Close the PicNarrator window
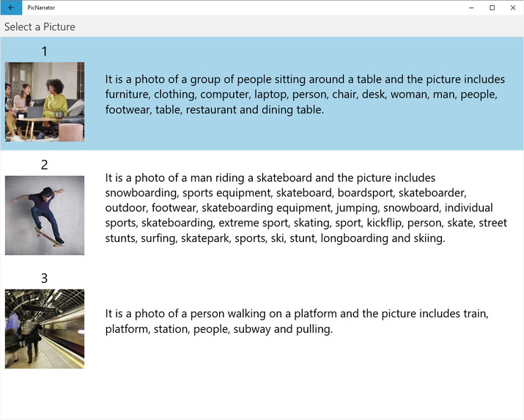Image resolution: width=524 pixels, height=420 pixels. click(x=513, y=7)
